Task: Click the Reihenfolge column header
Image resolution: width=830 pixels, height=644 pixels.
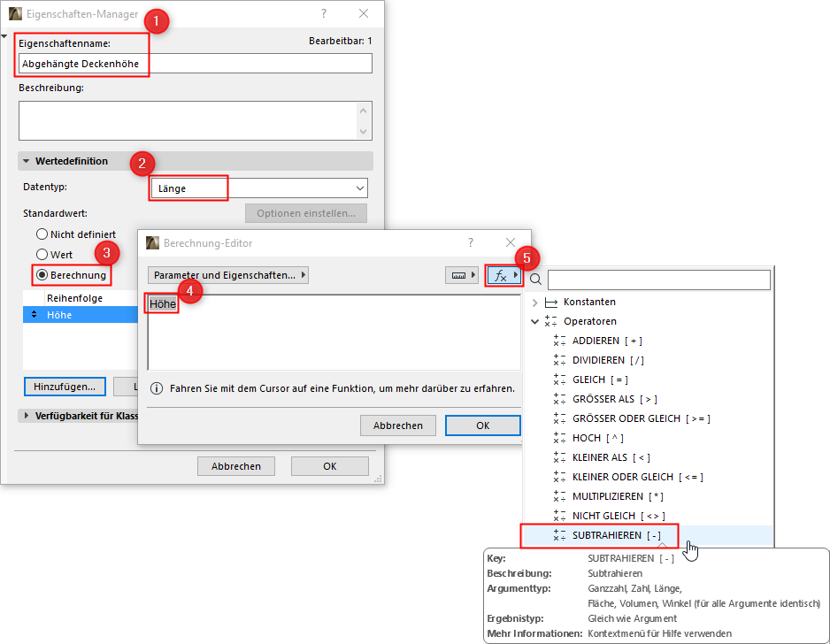Action: [x=74, y=298]
